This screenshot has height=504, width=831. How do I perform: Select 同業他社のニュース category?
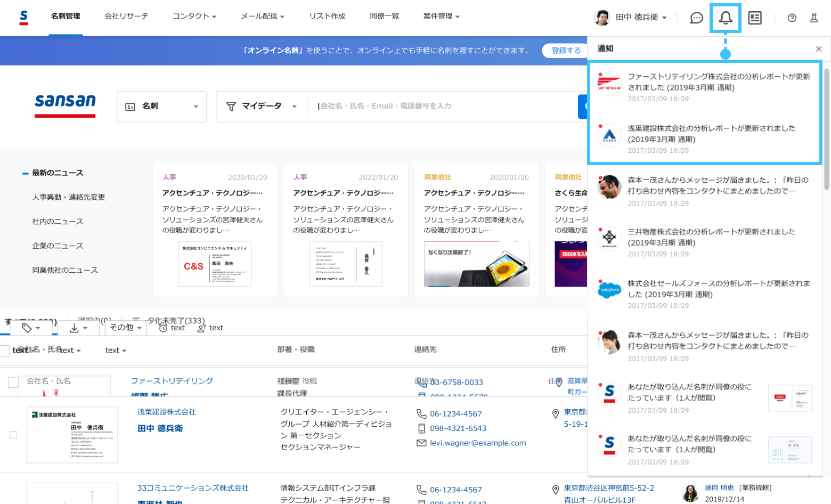(x=65, y=271)
